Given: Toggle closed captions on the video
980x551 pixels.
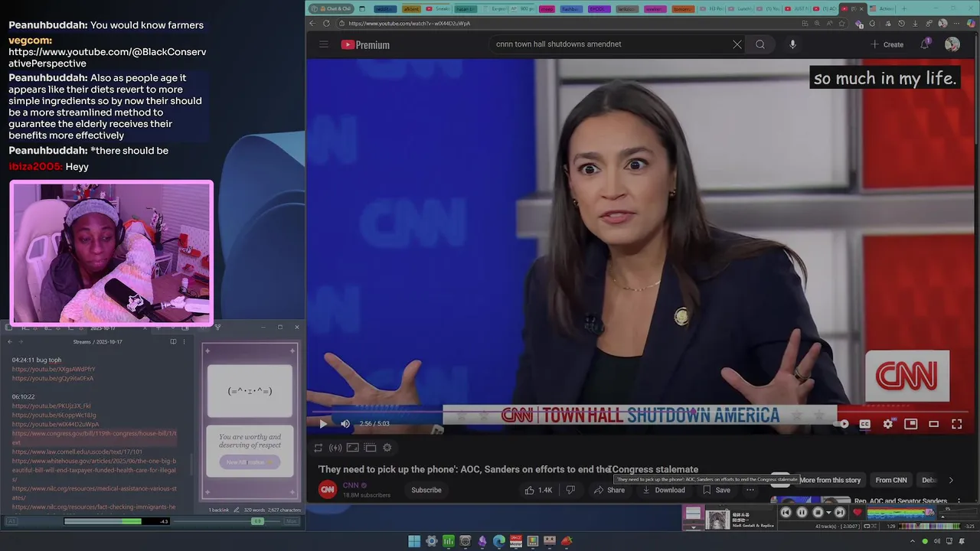Looking at the screenshot, I should click(x=865, y=423).
